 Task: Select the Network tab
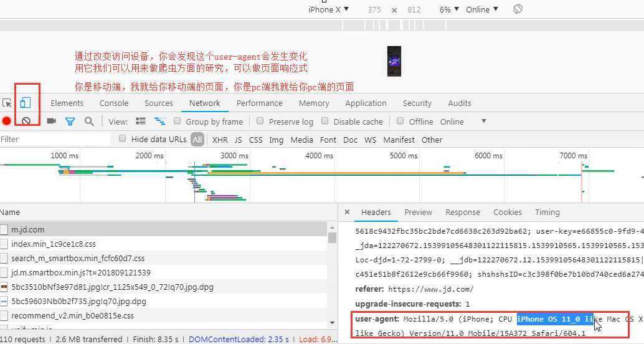(x=204, y=103)
